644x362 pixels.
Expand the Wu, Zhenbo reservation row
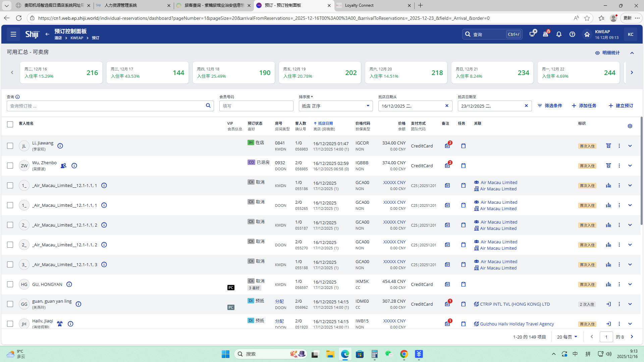(x=630, y=166)
